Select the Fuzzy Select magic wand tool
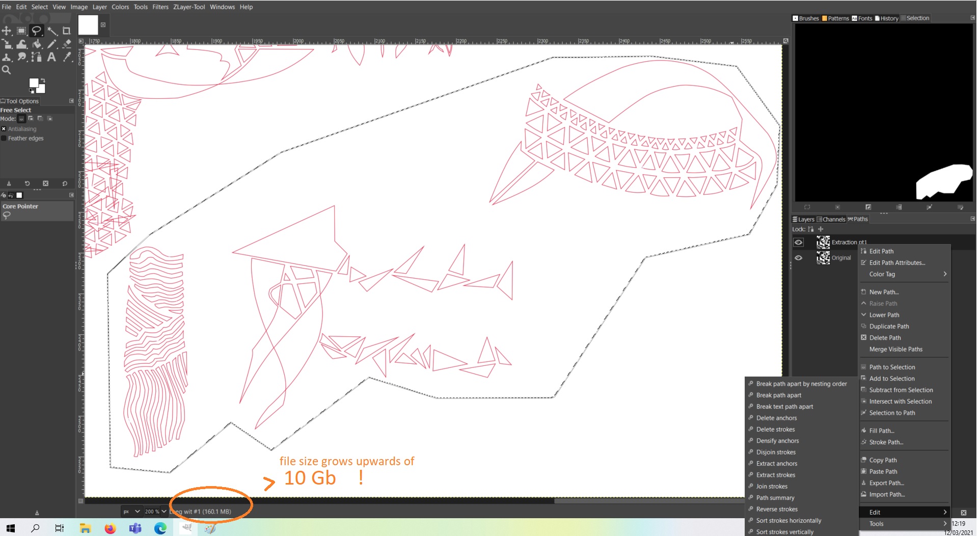Image resolution: width=980 pixels, height=536 pixels. click(52, 31)
